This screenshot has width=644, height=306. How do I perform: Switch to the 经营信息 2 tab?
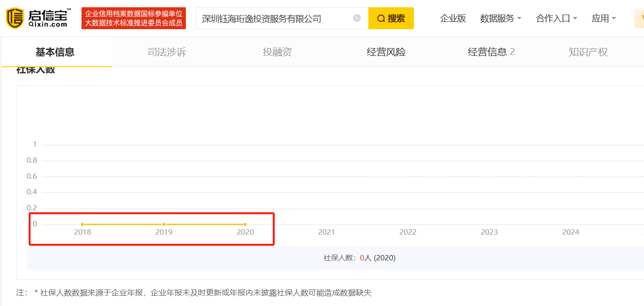491,52
